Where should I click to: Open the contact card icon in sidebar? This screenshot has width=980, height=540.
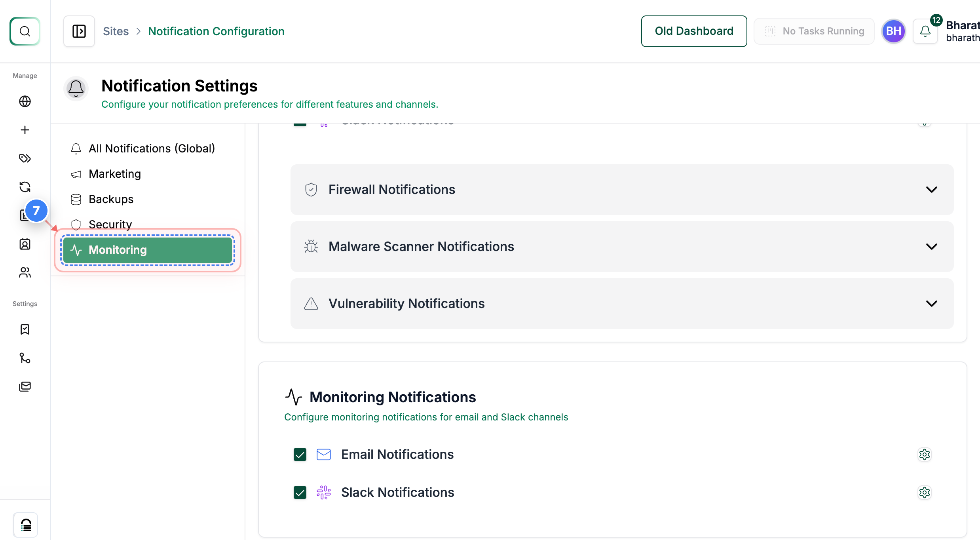click(x=25, y=244)
